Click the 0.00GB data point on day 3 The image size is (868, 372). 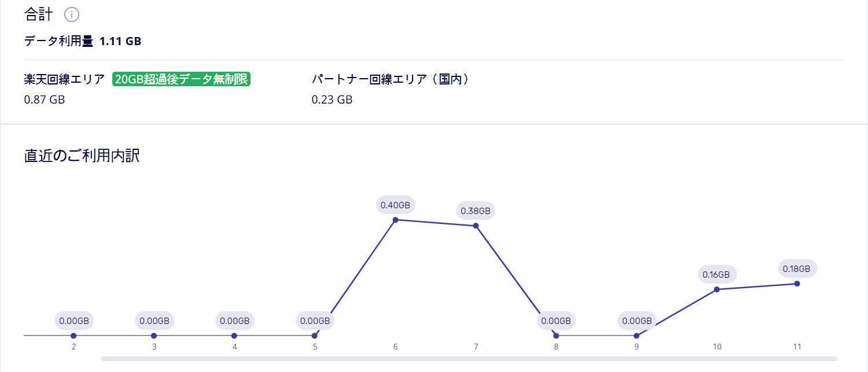click(x=154, y=336)
